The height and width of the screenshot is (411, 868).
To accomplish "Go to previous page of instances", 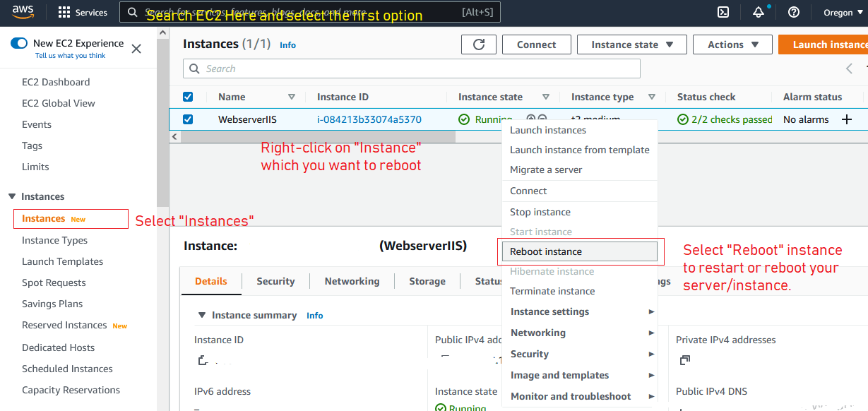I will [849, 68].
